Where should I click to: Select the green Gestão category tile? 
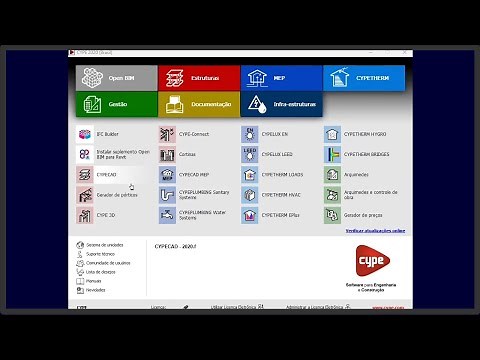coord(117,104)
